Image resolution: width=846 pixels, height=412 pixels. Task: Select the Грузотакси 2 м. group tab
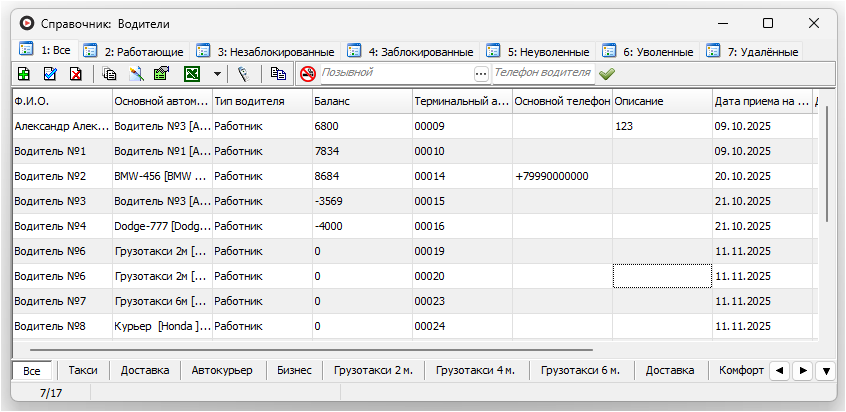click(x=373, y=370)
